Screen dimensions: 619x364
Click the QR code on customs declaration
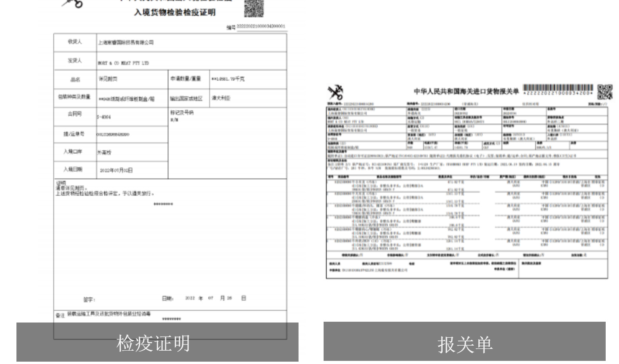click(x=605, y=92)
